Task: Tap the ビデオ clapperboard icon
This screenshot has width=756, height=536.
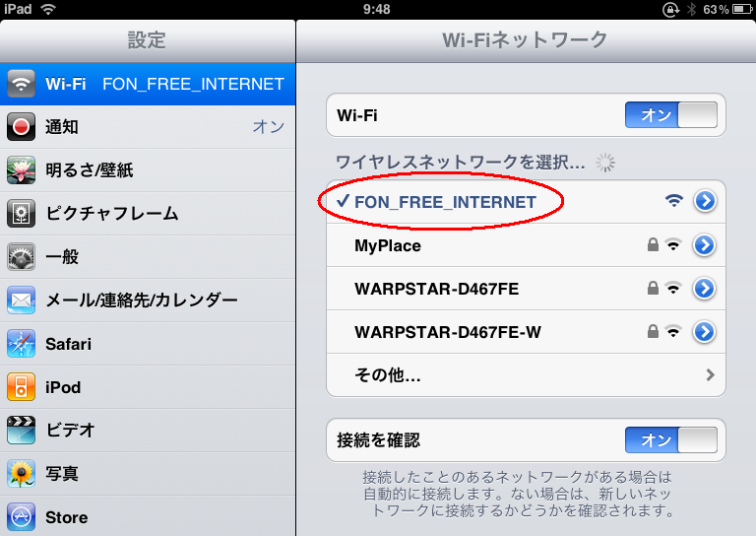Action: (21, 430)
